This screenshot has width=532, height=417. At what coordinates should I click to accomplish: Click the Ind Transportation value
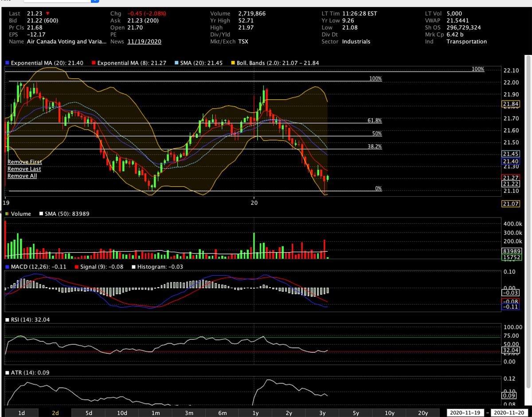466,42
